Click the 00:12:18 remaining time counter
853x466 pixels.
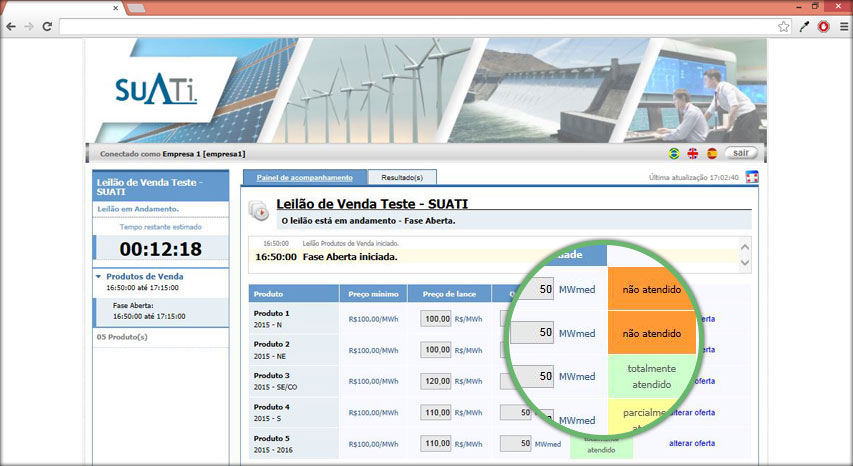161,249
